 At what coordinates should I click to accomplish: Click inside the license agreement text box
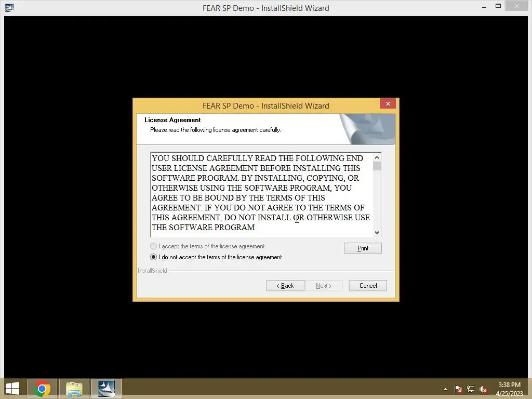[262, 195]
